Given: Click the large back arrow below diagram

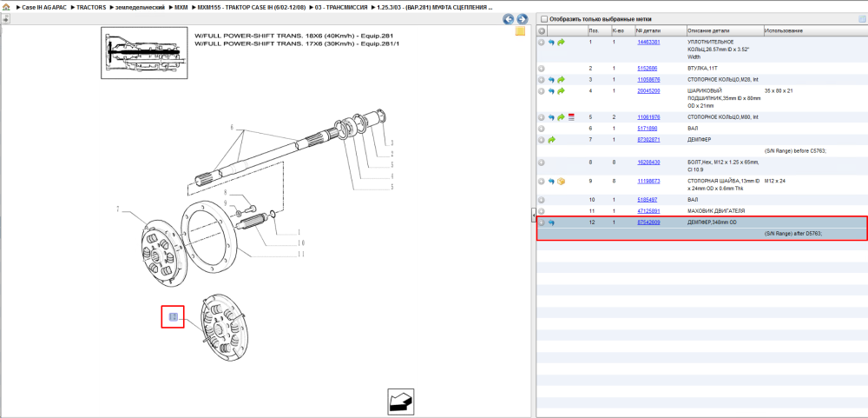Looking at the screenshot, I should [400, 401].
